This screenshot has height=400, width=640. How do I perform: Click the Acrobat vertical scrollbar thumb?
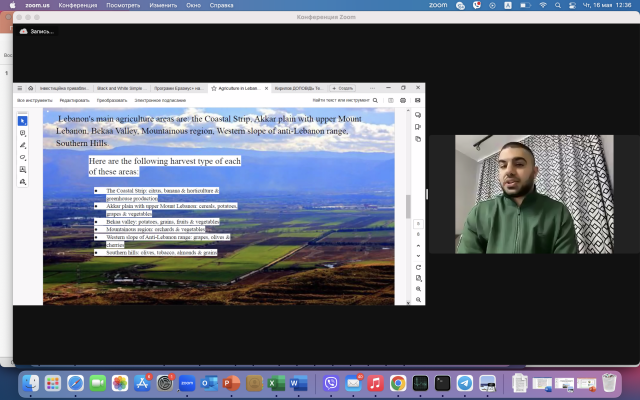(408, 207)
